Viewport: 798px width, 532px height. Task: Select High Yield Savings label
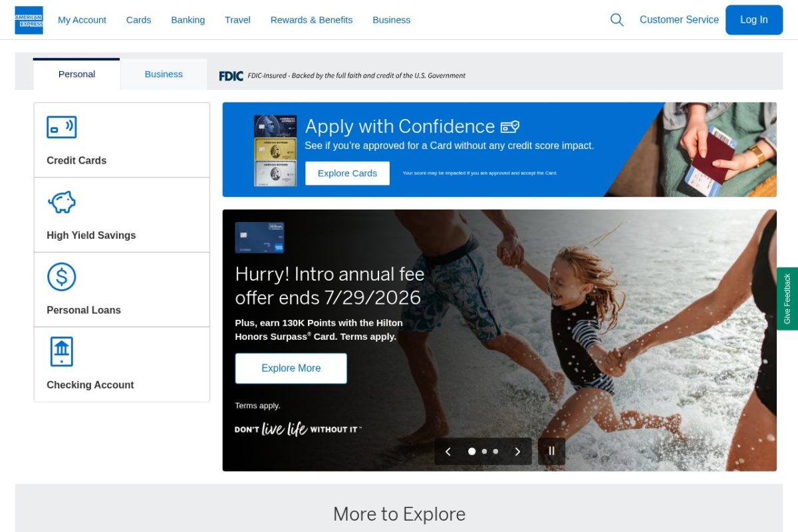[x=91, y=235]
